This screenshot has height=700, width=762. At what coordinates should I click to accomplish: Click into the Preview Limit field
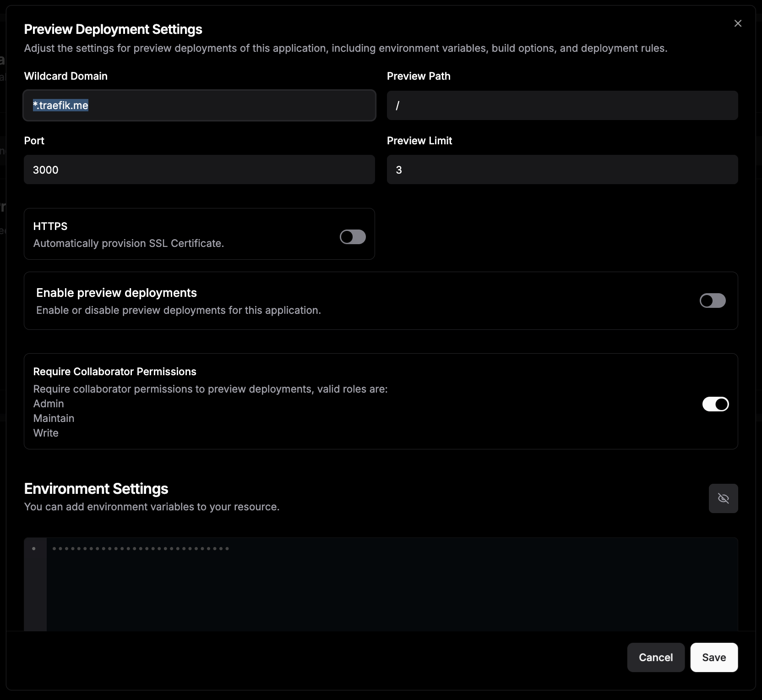click(562, 170)
